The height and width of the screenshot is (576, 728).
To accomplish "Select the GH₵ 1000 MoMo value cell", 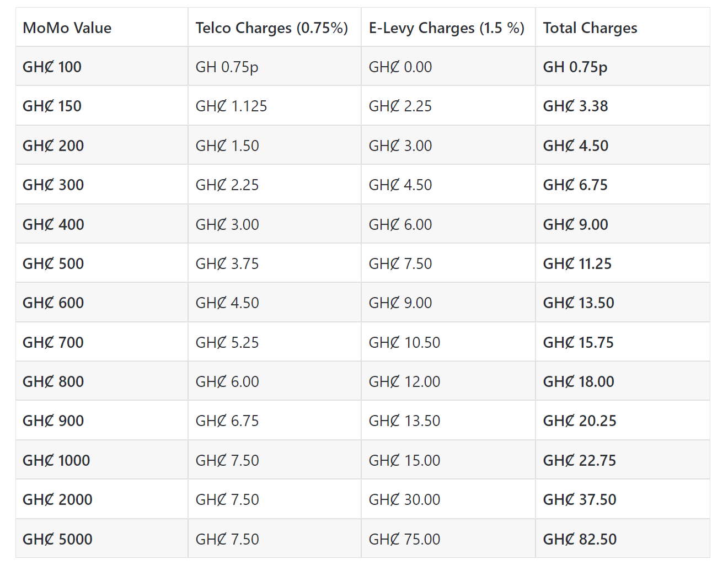I will 56,461.
